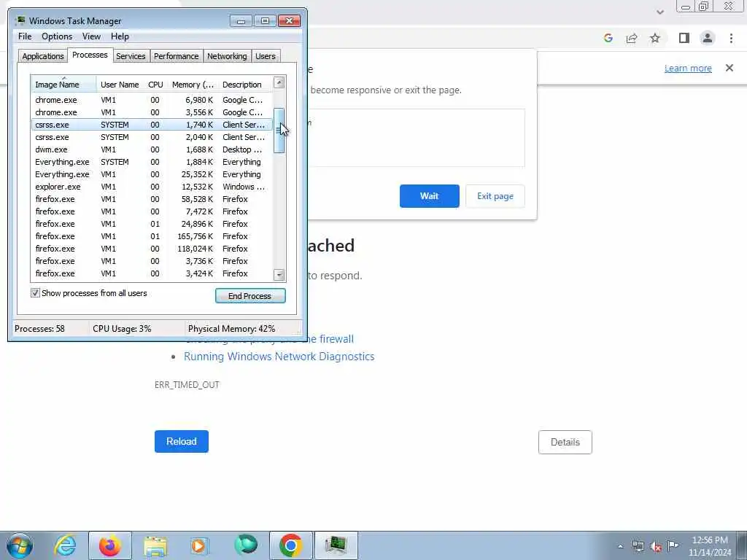Screen dimensions: 747x560
Task: Switch to the Users tab
Action: 266,56
